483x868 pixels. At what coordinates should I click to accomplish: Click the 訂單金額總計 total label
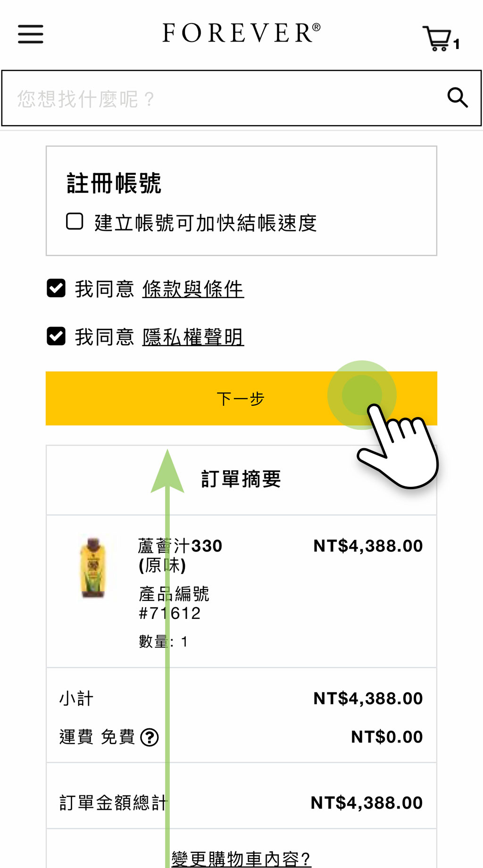[113, 802]
